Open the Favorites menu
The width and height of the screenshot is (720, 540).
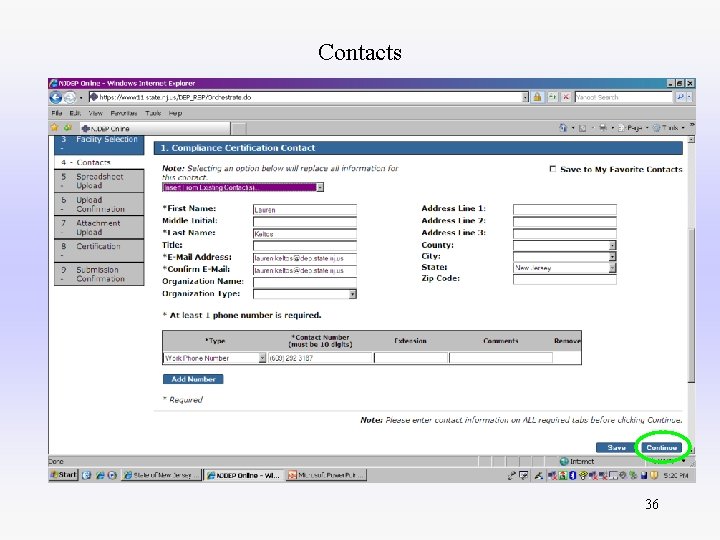click(x=124, y=113)
